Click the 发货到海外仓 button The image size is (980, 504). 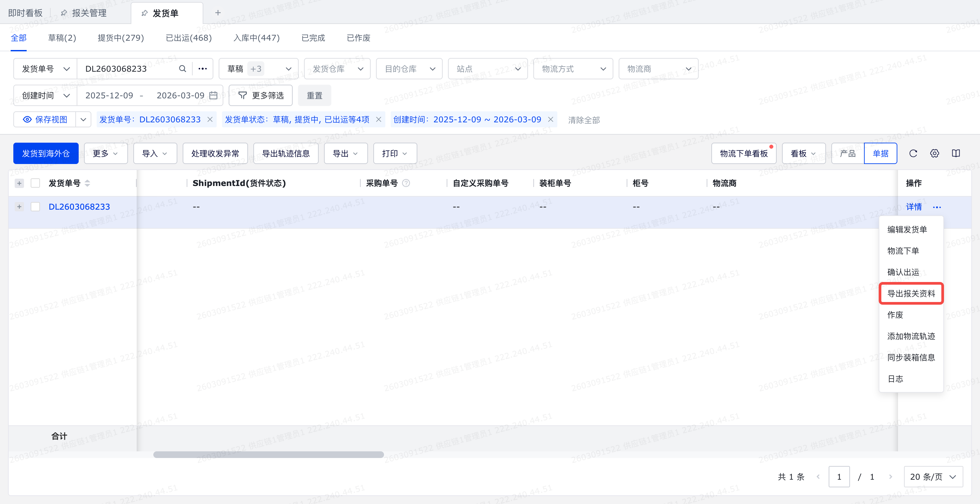pyautogui.click(x=46, y=153)
